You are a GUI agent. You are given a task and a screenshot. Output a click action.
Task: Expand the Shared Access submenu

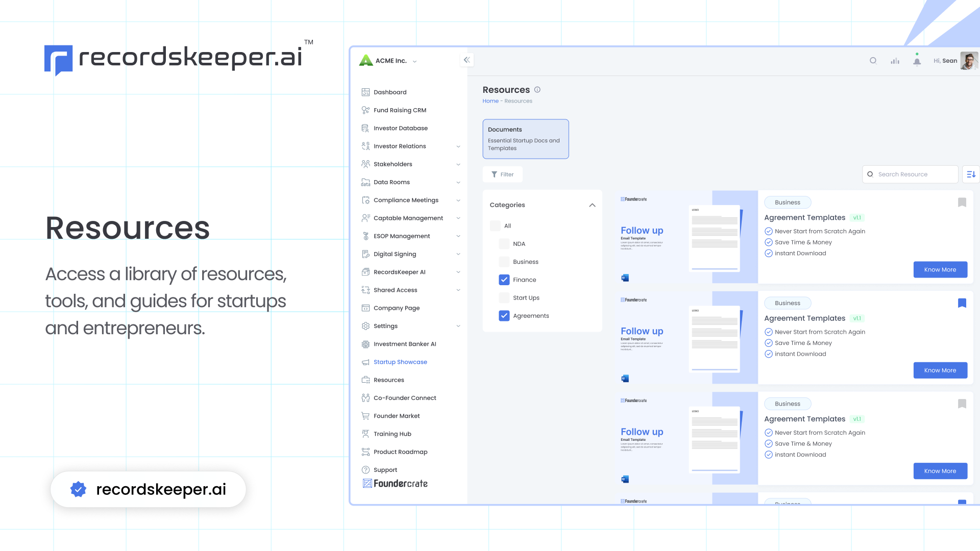point(458,290)
